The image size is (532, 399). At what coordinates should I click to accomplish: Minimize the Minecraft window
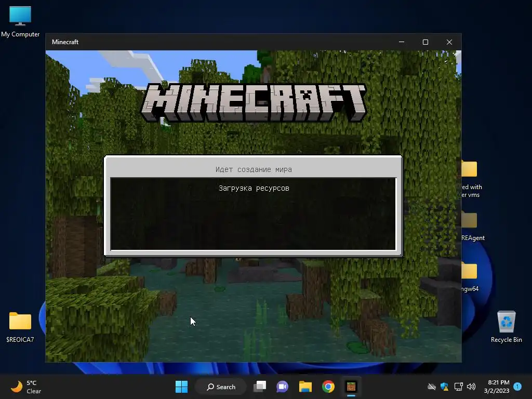coord(402,42)
